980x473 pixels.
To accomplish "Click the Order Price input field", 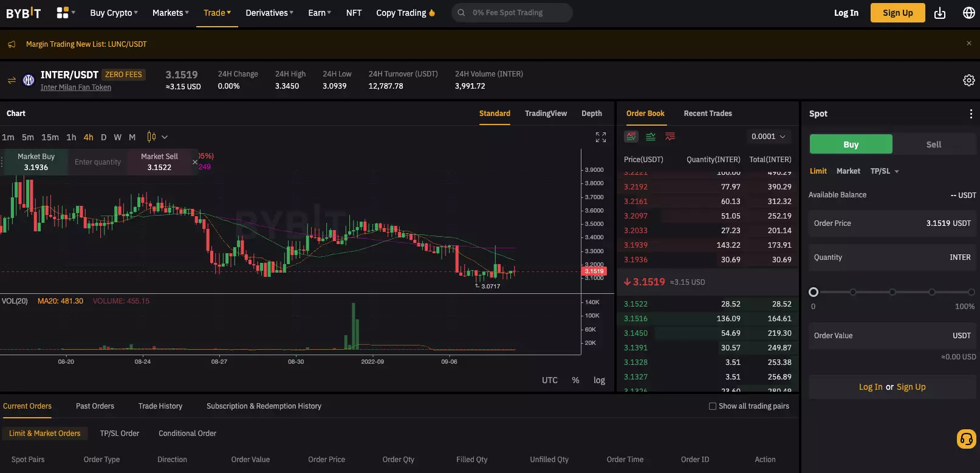I will 892,223.
